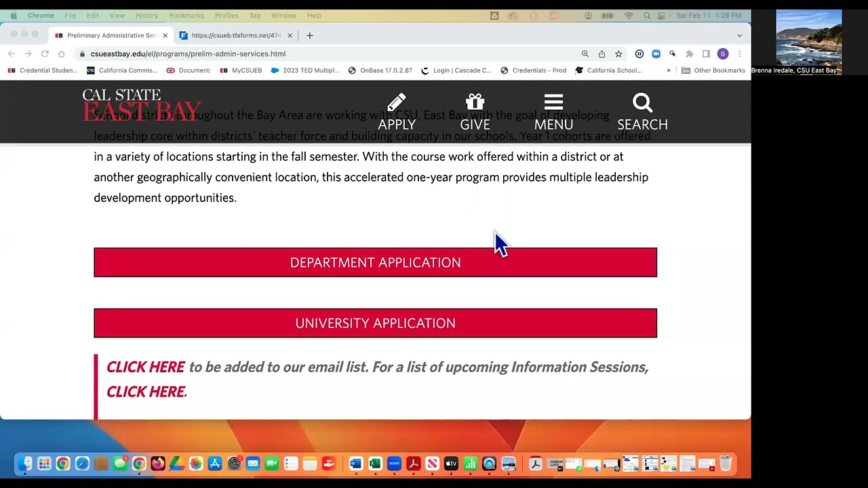Screen dimensions: 868x488
Task: Click the UNIVERSITY APPLICATION button
Action: (375, 323)
